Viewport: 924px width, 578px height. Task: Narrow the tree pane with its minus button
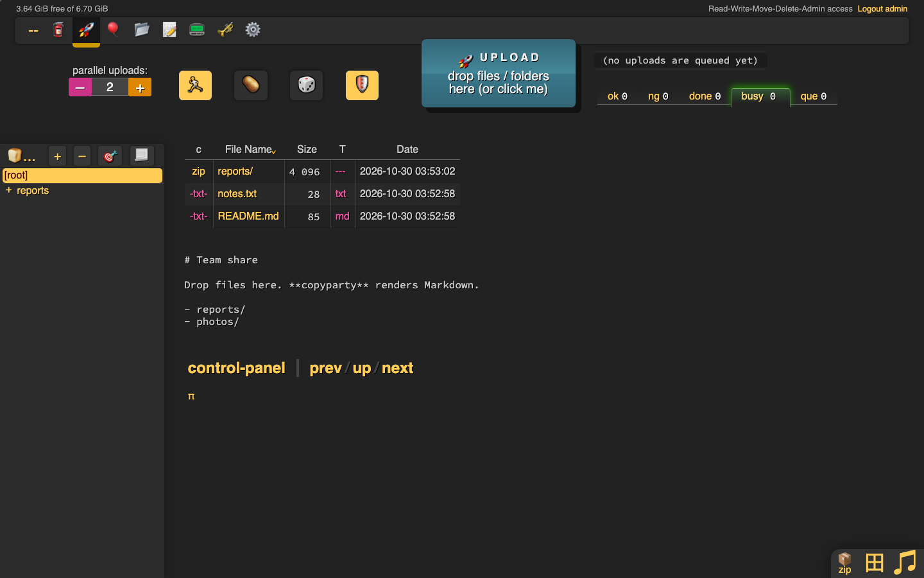82,156
